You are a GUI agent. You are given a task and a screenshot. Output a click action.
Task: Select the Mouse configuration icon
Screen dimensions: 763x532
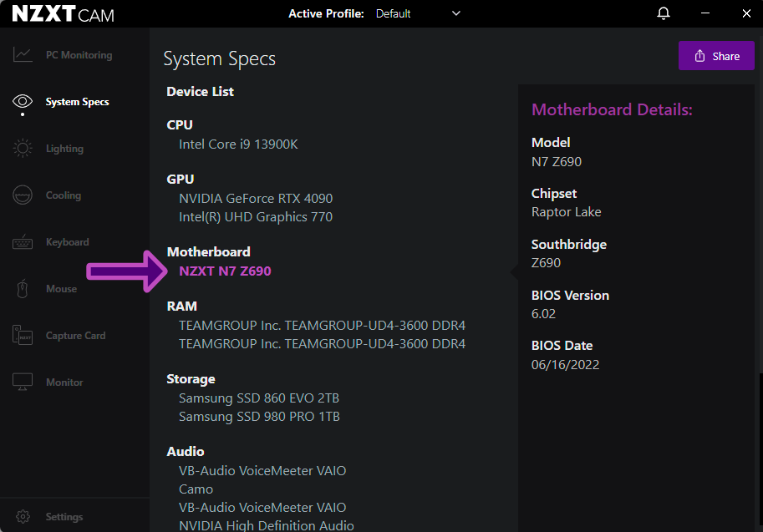[x=22, y=288]
